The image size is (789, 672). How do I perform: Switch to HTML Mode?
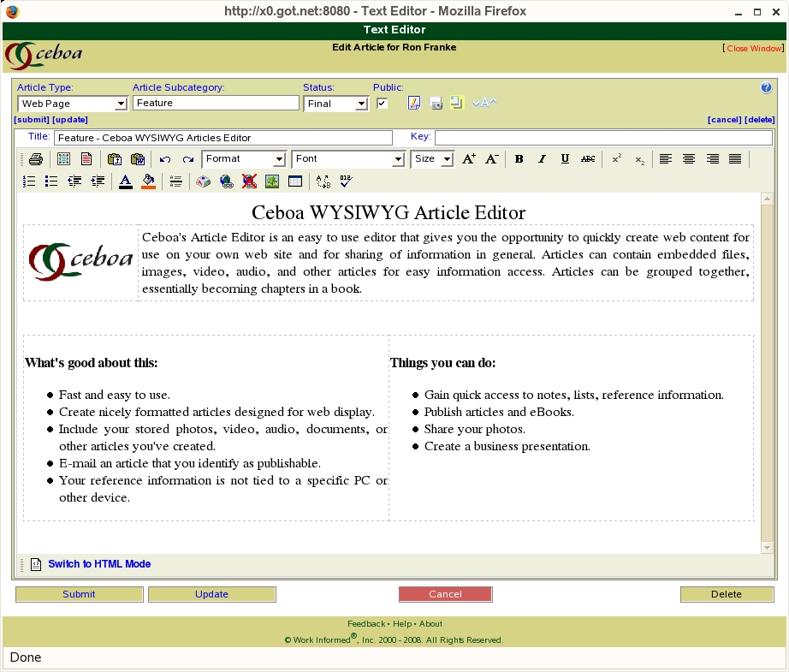click(99, 564)
